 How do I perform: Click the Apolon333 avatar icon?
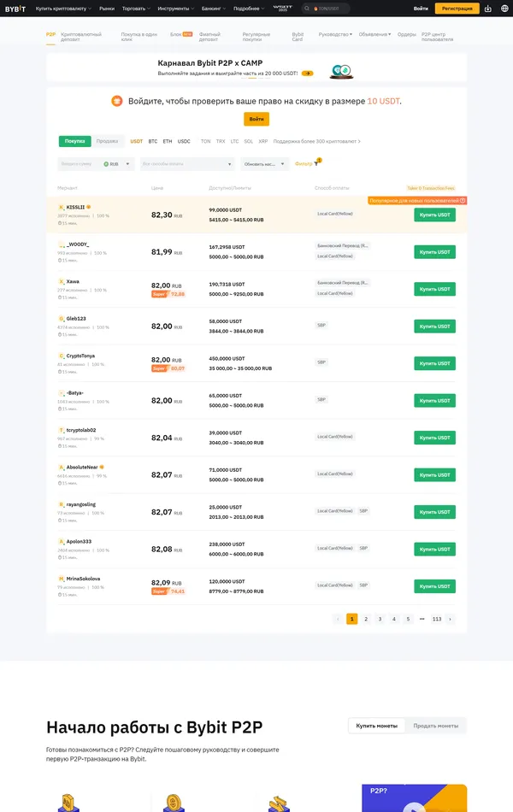point(62,542)
